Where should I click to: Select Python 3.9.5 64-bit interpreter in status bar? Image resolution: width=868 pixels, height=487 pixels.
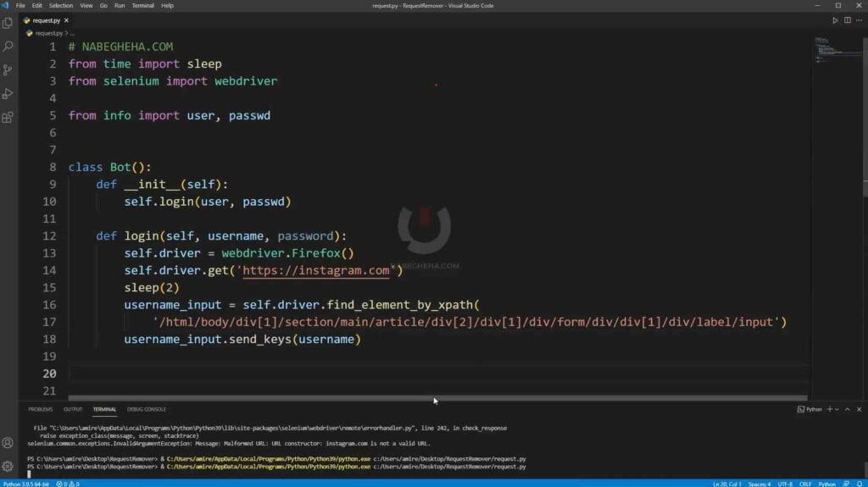26,484
